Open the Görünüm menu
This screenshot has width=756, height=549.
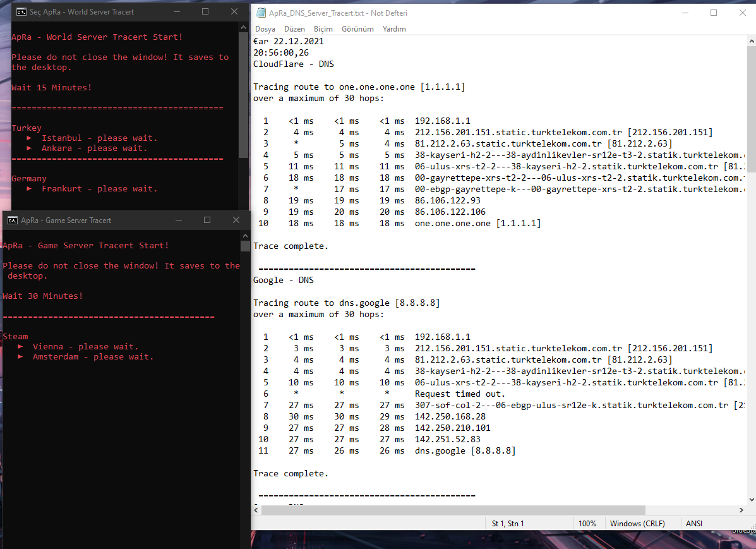pos(357,29)
